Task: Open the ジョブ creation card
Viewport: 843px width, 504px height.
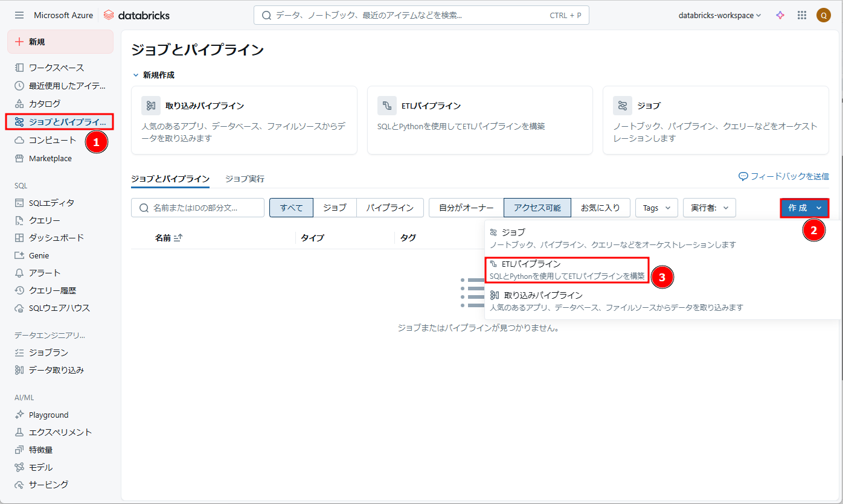Action: 716,120
